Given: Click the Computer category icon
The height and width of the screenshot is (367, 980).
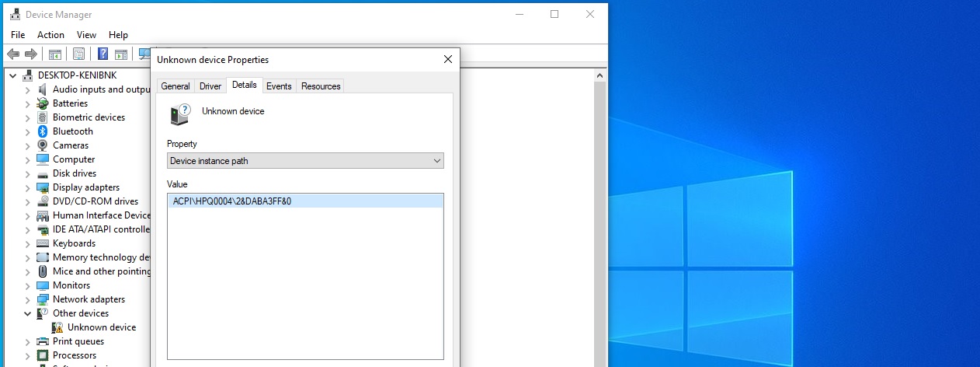Looking at the screenshot, I should point(43,159).
